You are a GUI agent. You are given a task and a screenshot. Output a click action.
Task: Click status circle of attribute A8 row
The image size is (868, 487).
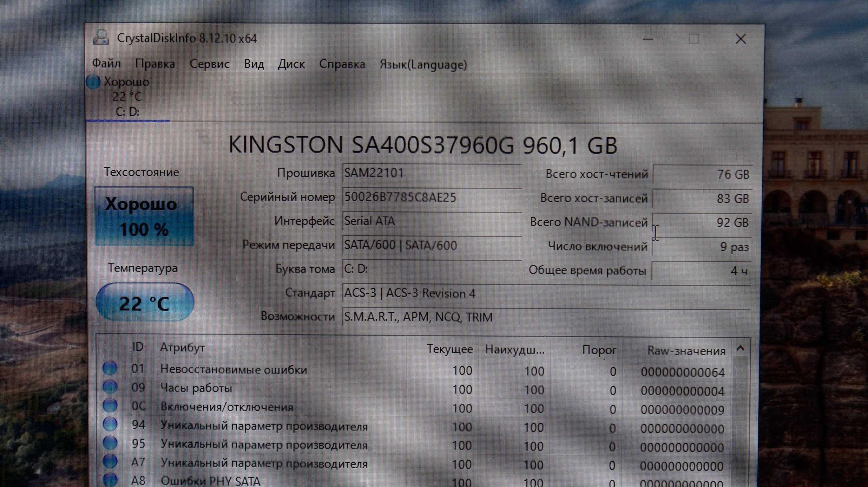110,480
